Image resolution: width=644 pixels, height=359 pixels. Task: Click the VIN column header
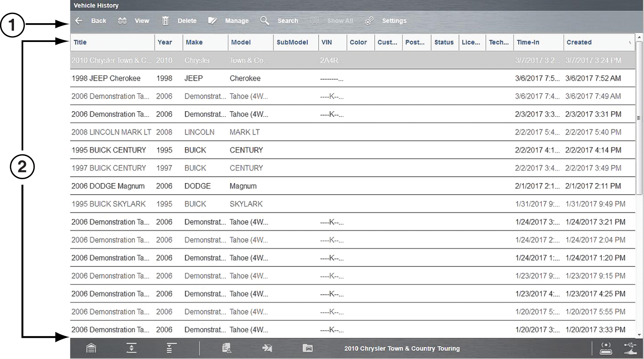click(327, 42)
